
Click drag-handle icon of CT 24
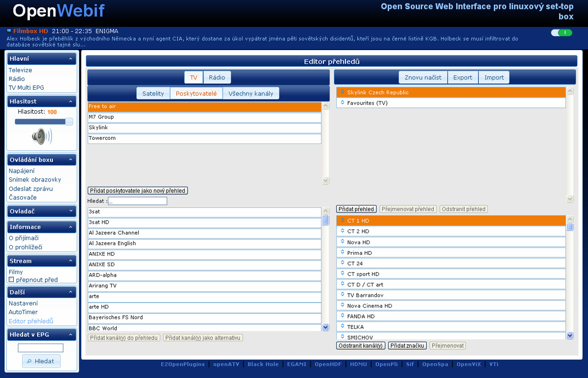click(343, 263)
